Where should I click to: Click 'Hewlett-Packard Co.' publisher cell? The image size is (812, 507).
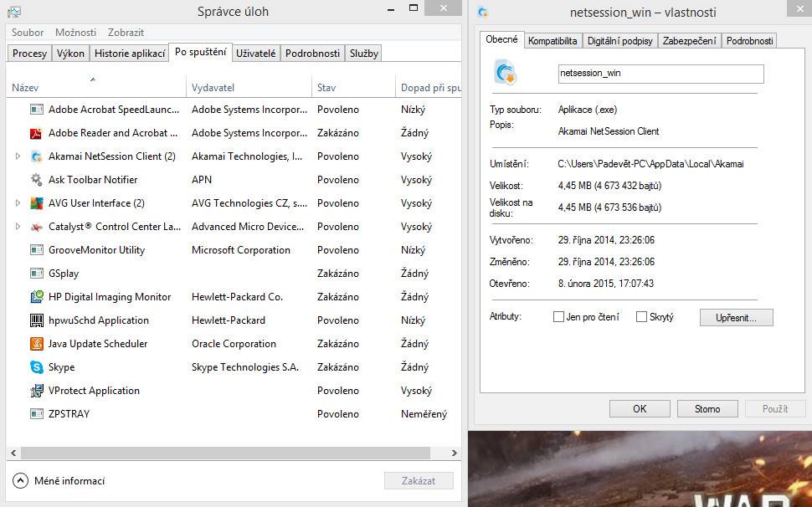coord(237,297)
